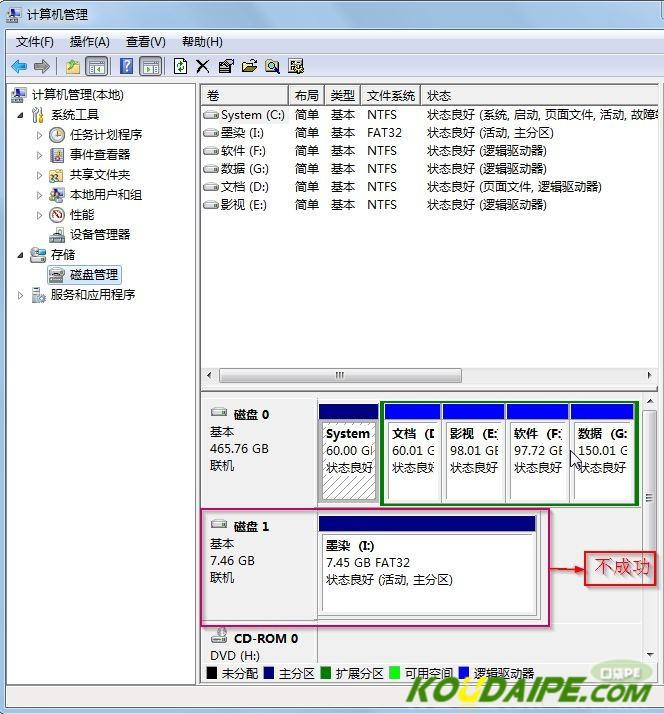Click the volume list scroll right arrow
The height and width of the screenshot is (714, 664).
click(x=649, y=376)
